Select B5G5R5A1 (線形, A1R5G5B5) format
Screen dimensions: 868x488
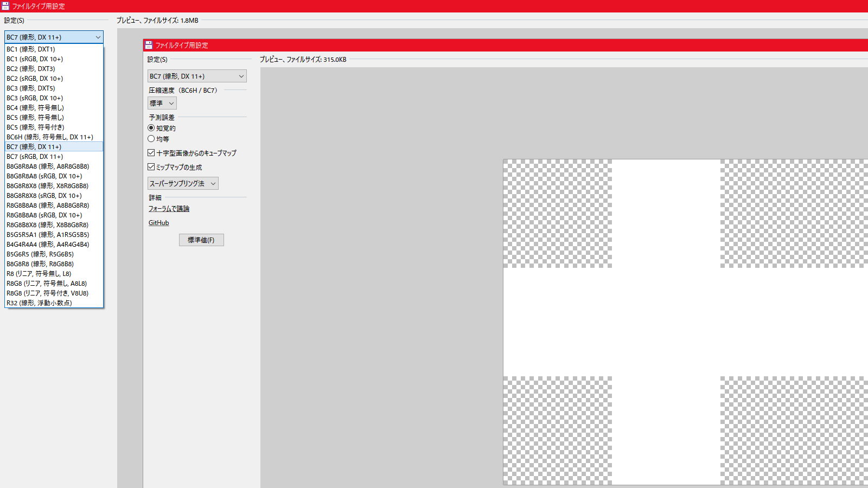[54, 234]
